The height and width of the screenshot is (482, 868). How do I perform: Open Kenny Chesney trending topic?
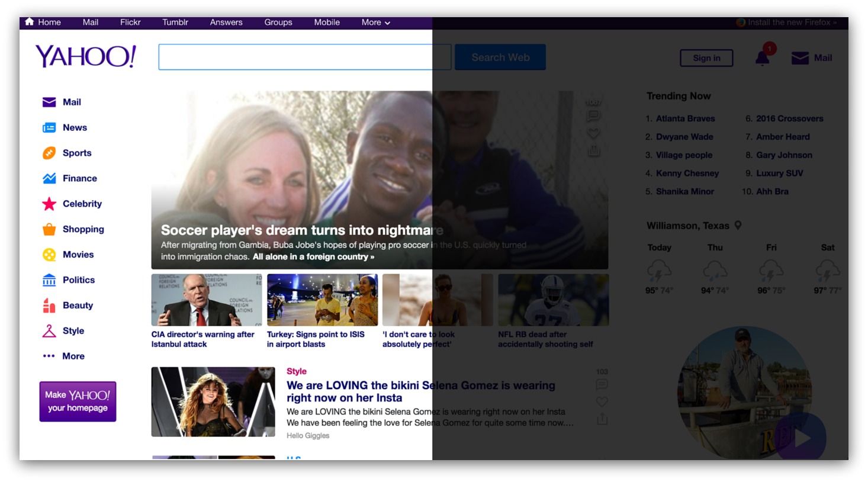(687, 173)
